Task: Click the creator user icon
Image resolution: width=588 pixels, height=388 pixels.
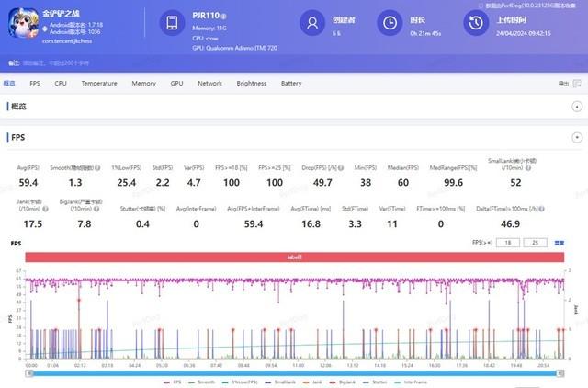Action: [x=314, y=24]
